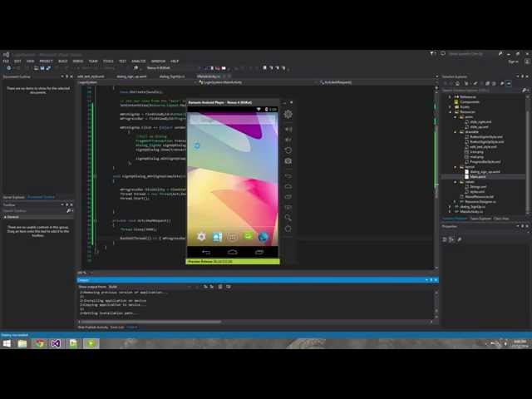Open emulator settings gear in Android Player

tap(288, 115)
